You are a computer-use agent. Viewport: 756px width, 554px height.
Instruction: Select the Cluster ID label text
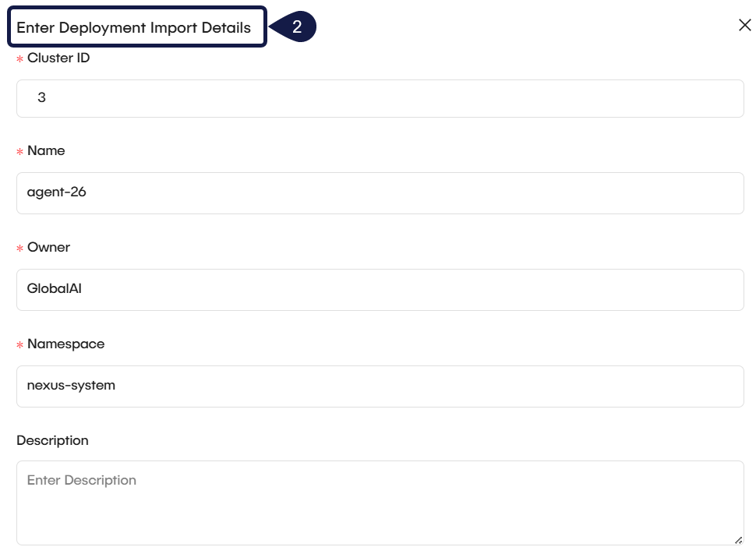pos(58,58)
